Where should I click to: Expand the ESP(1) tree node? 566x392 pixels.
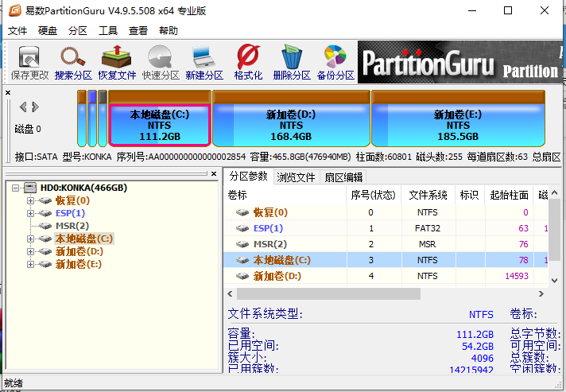[31, 213]
